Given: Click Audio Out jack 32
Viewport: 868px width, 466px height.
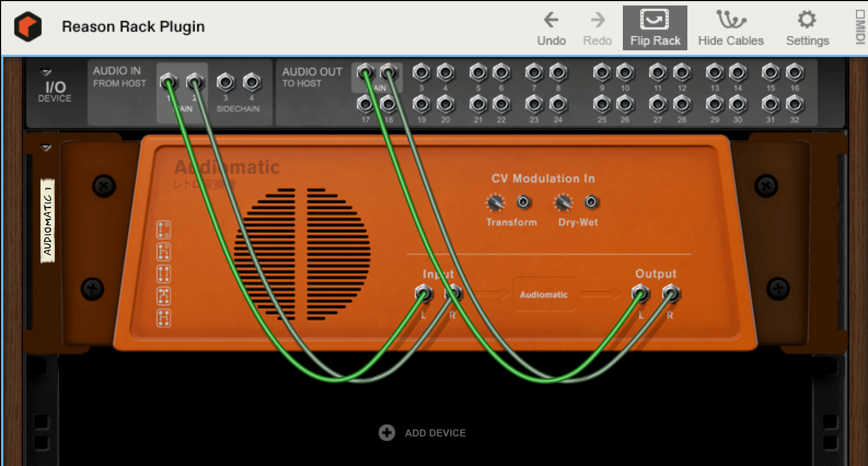Looking at the screenshot, I should coord(794,103).
